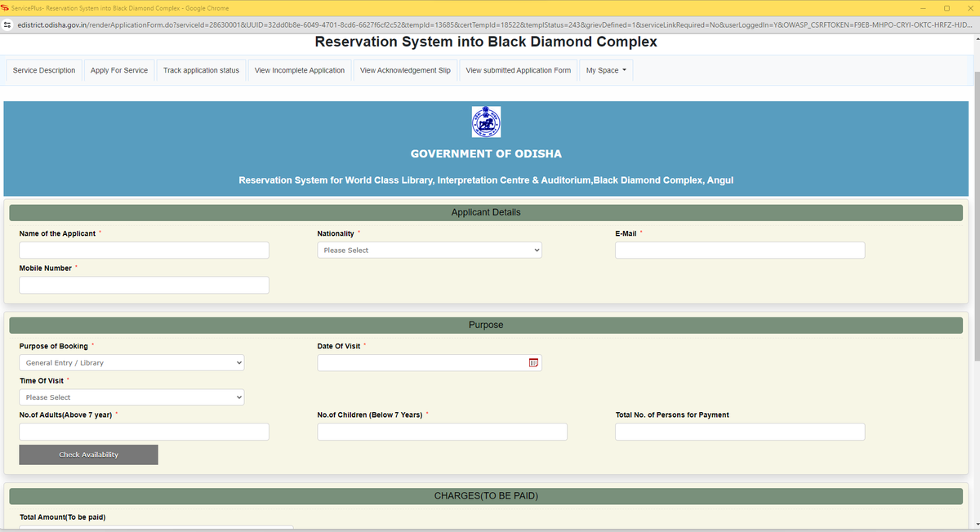Open the Nationality dropdown
980x532 pixels.
click(429, 250)
